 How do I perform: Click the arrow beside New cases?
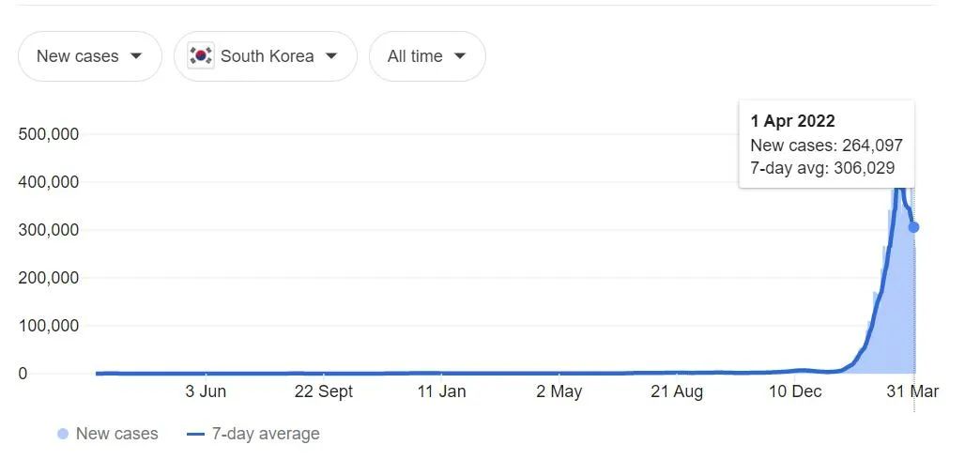tap(136, 56)
